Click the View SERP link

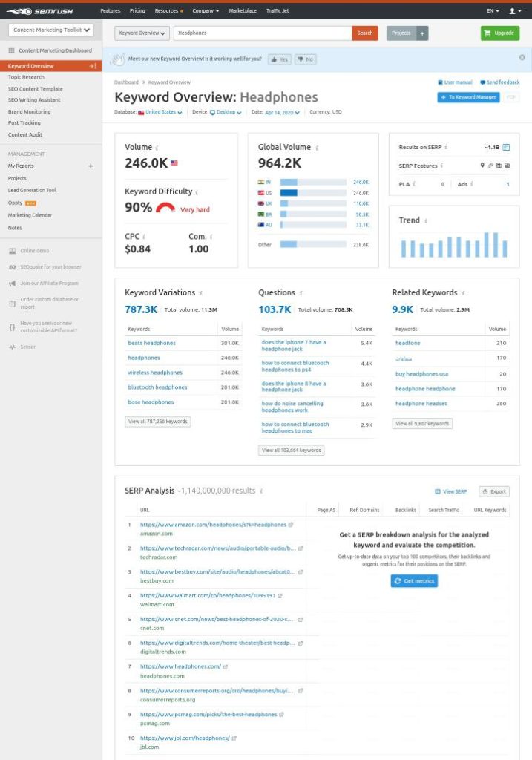click(x=450, y=491)
